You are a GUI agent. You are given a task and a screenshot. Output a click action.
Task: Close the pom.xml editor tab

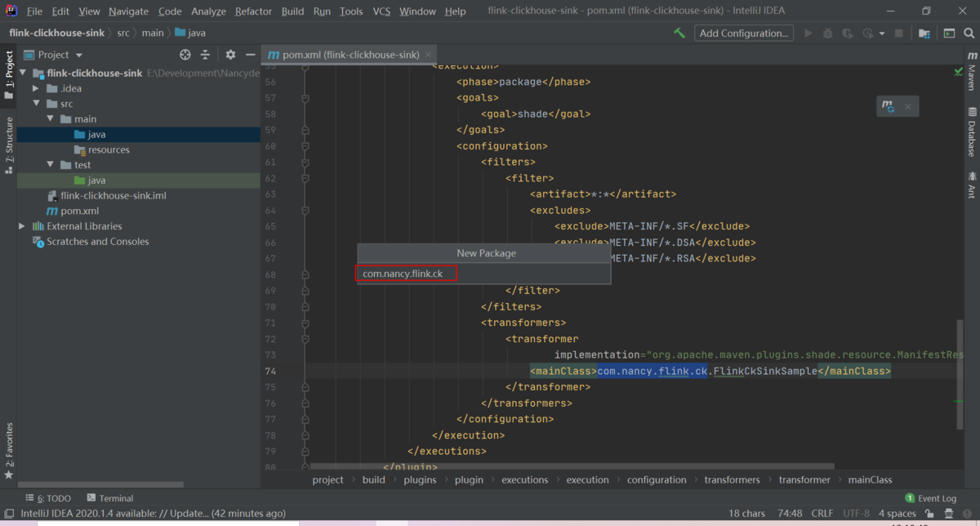coord(427,55)
